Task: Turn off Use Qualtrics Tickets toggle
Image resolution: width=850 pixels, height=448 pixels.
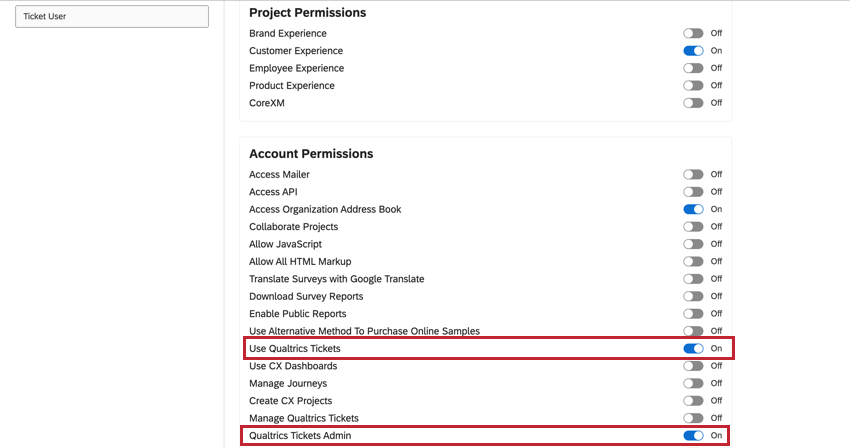Action: pyautogui.click(x=693, y=348)
